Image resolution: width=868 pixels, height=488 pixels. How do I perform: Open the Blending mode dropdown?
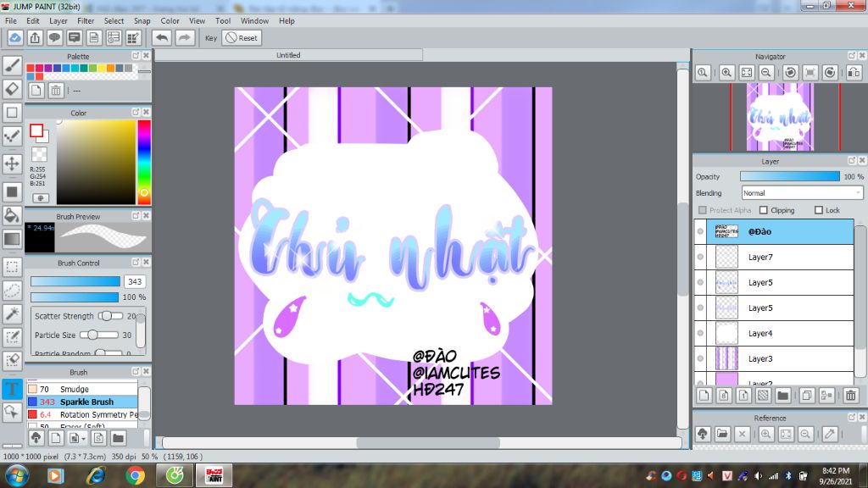click(x=802, y=193)
